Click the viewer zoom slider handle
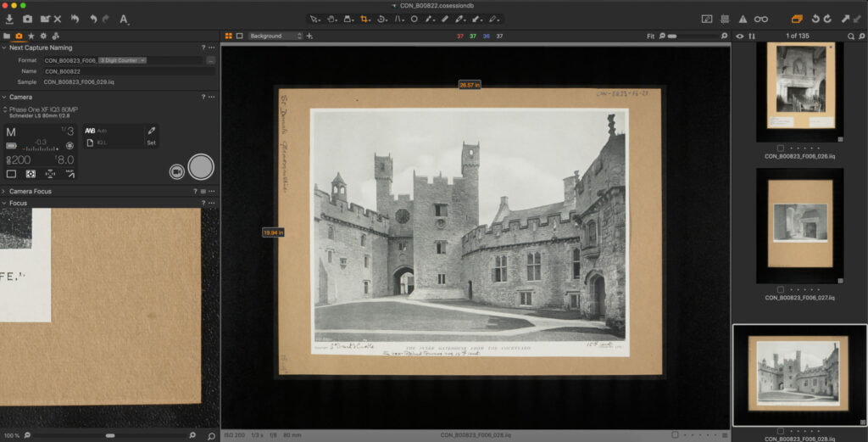The height and width of the screenshot is (442, 868). click(672, 36)
